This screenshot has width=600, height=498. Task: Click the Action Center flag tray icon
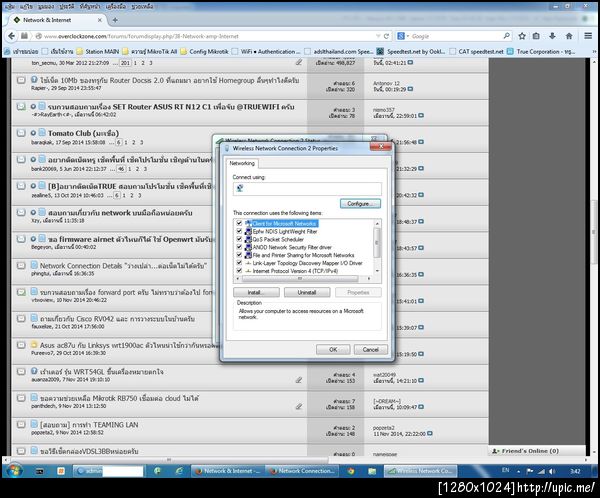pos(530,471)
